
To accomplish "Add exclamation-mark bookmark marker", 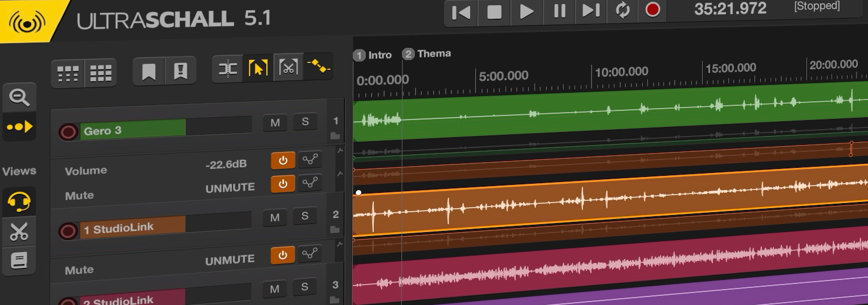I will [x=181, y=71].
